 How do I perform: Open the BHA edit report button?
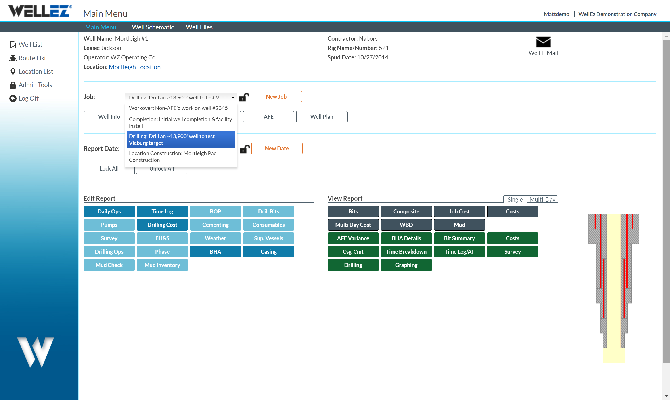pos(215,252)
